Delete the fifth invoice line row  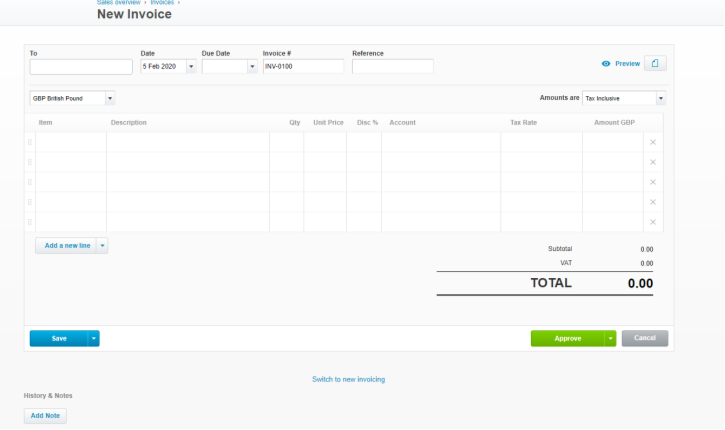(653, 222)
